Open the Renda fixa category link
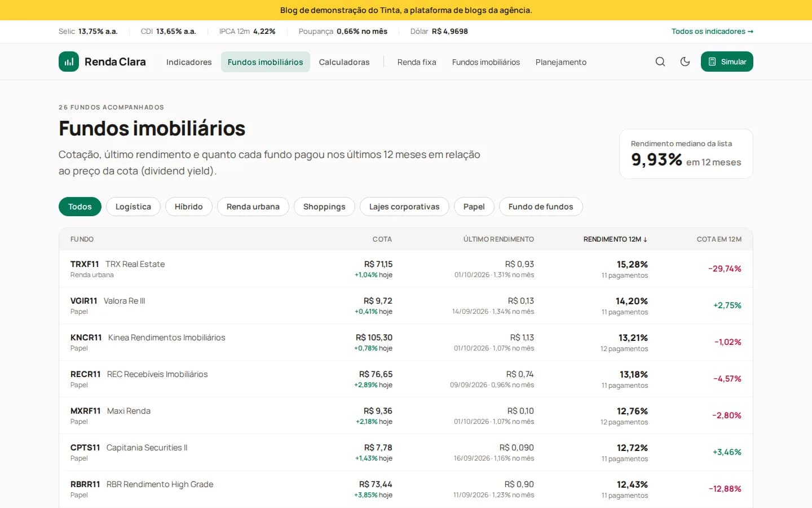The height and width of the screenshot is (508, 812). [417, 62]
